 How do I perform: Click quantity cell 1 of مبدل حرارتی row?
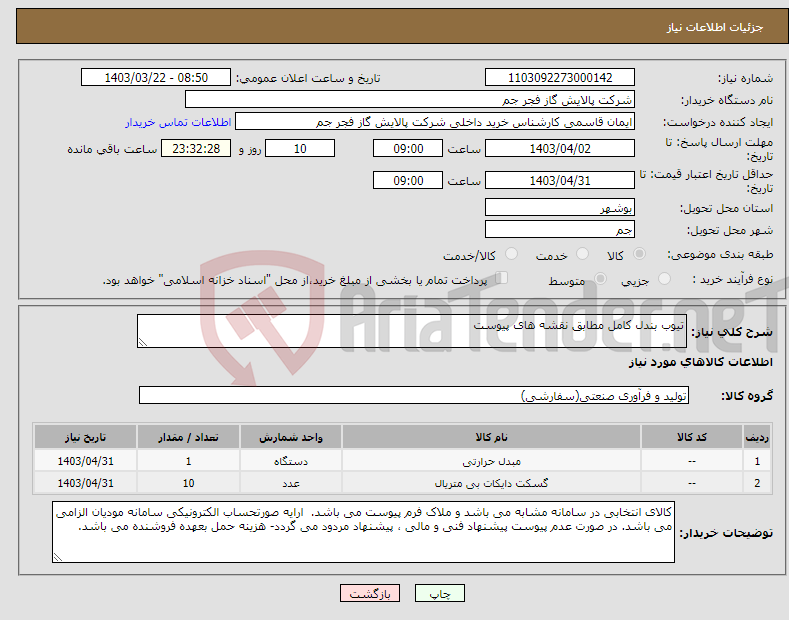pos(188,461)
